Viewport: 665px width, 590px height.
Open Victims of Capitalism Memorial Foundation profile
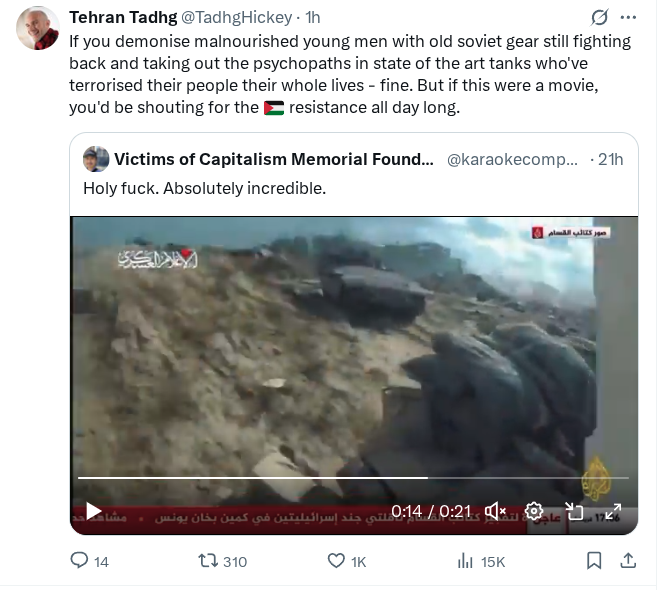tap(274, 159)
